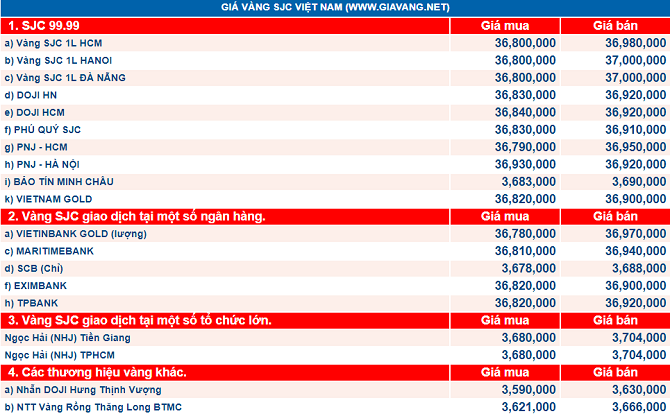Select the Vàng SJC 1L HANOI row

[335, 61]
